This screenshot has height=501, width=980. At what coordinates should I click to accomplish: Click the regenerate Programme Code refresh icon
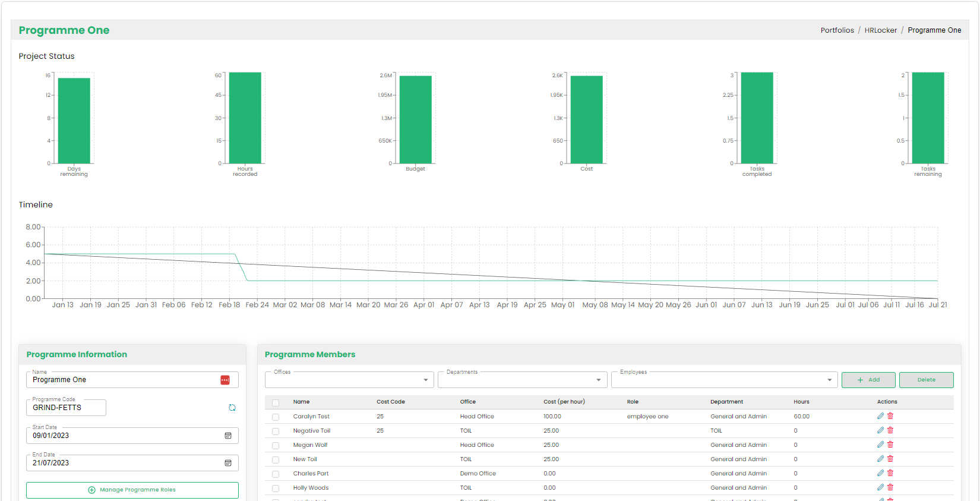[x=232, y=408]
